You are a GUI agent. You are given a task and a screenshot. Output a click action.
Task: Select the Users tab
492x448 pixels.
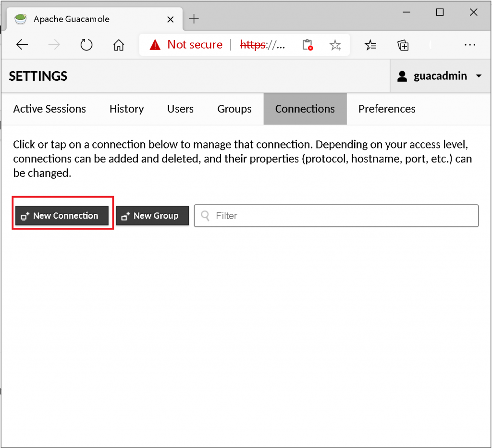[x=180, y=109]
